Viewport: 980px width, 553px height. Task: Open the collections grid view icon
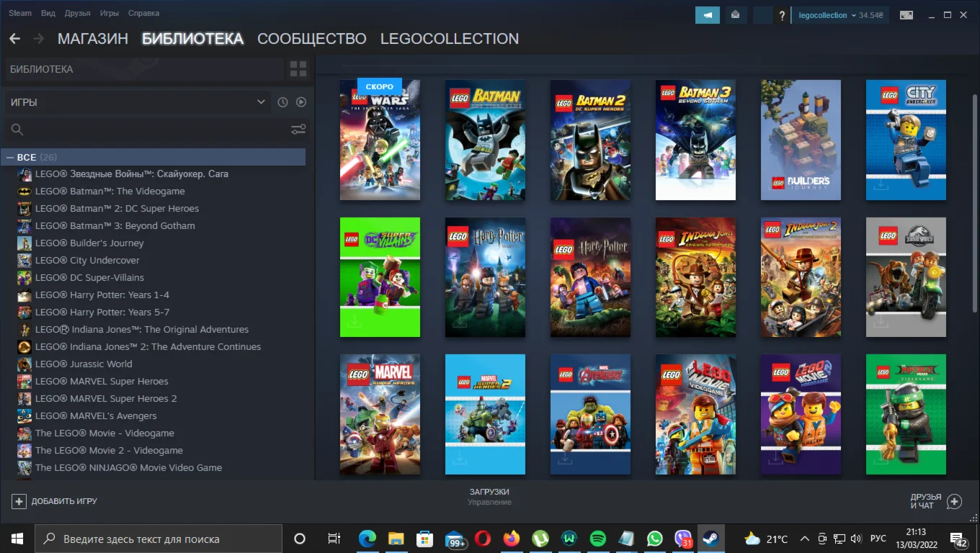298,69
